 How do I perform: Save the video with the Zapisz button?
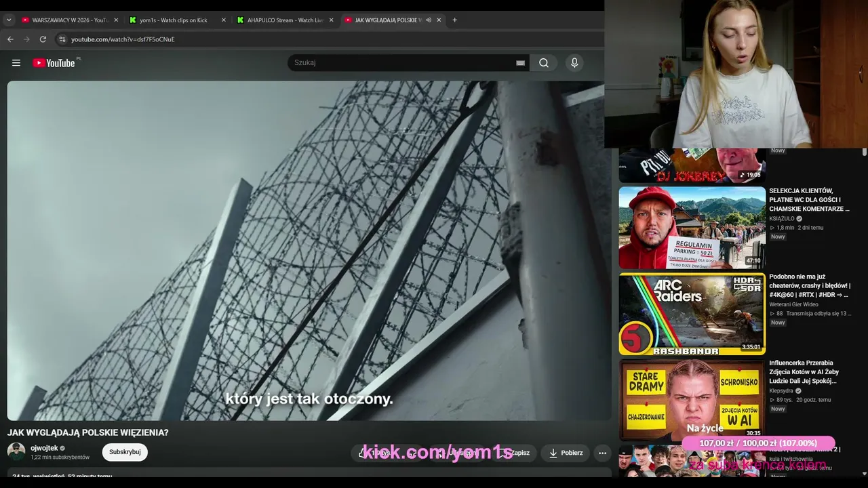[x=515, y=453]
